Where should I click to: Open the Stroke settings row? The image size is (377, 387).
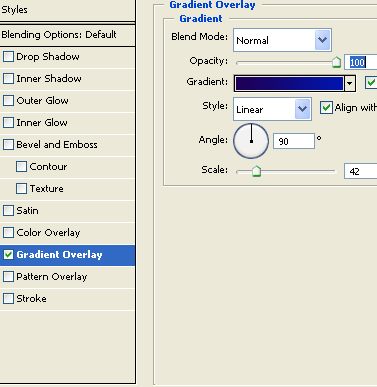coord(67,299)
